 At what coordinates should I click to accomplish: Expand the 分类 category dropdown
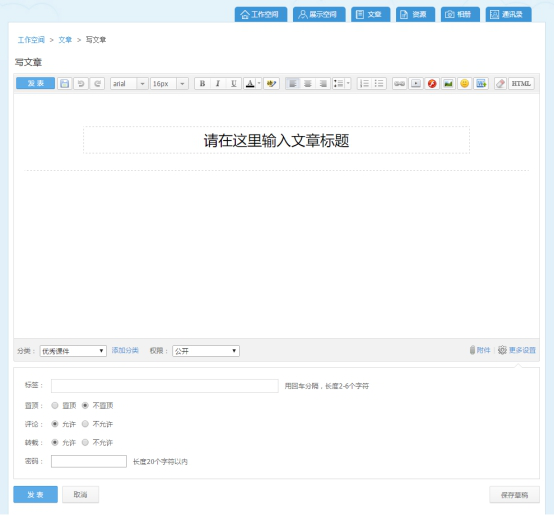[73, 351]
